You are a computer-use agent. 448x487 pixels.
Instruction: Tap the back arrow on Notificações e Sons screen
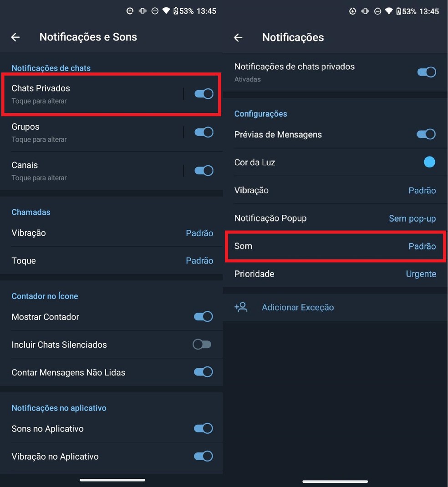coord(15,37)
